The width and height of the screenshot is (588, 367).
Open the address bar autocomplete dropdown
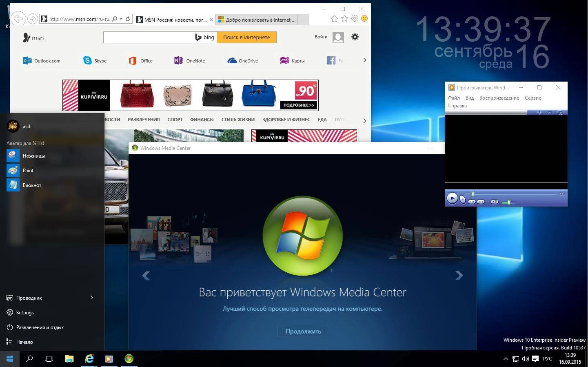point(121,19)
